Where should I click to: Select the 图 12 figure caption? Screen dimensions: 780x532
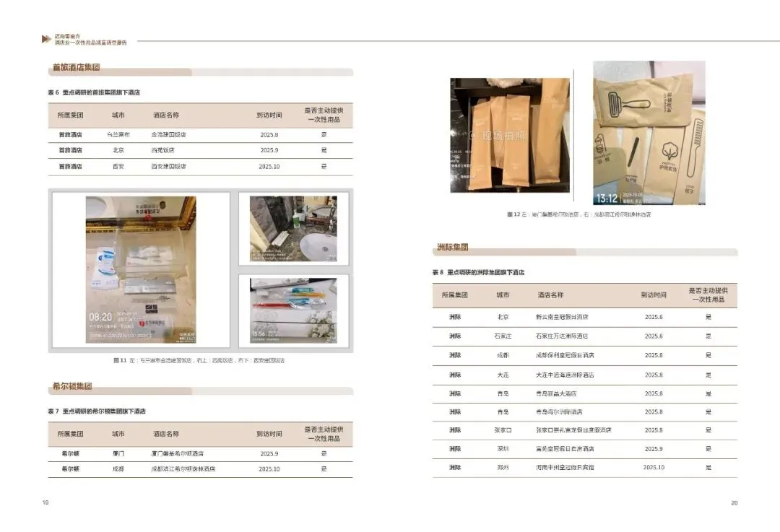[578, 215]
